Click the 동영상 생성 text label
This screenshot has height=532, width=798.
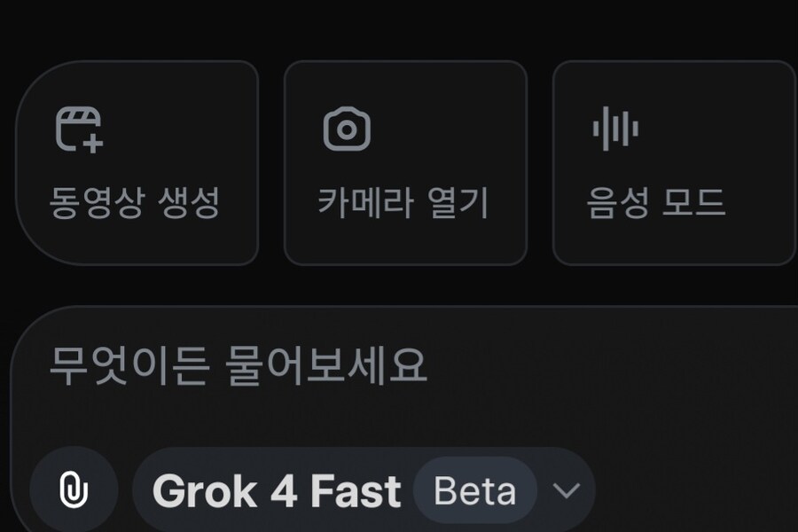pos(134,203)
